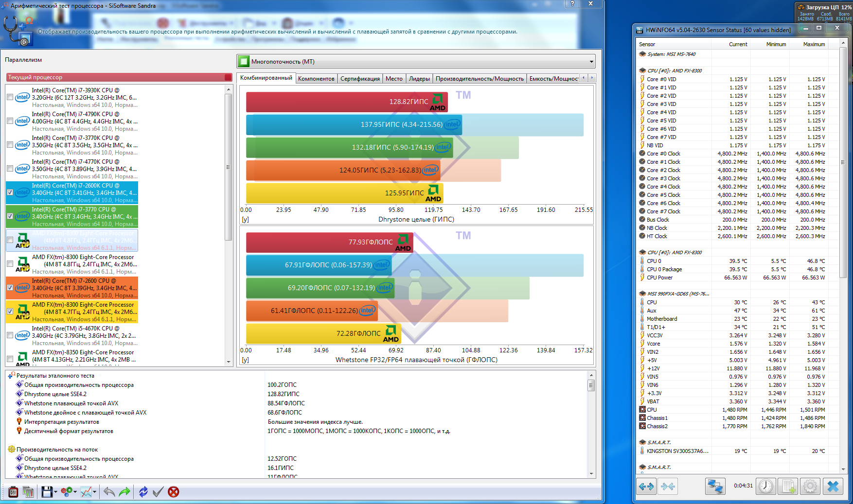The image size is (853, 504).
Task: Click the red color swatch for current processor
Action: click(228, 77)
